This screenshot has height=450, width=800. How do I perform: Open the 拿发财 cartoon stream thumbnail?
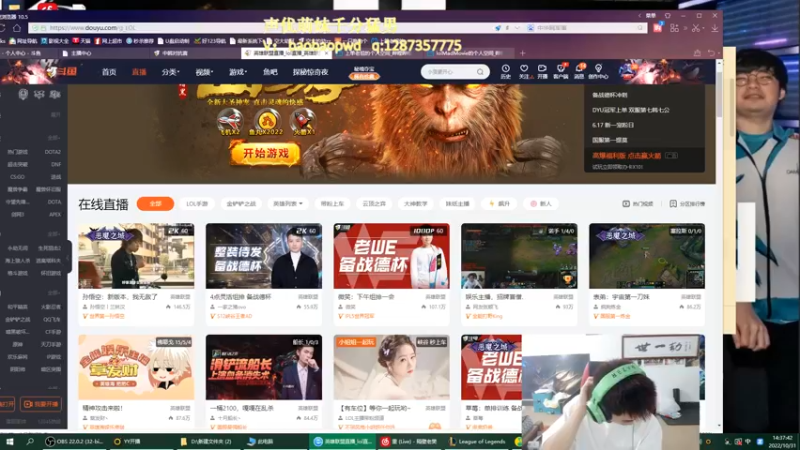point(136,367)
